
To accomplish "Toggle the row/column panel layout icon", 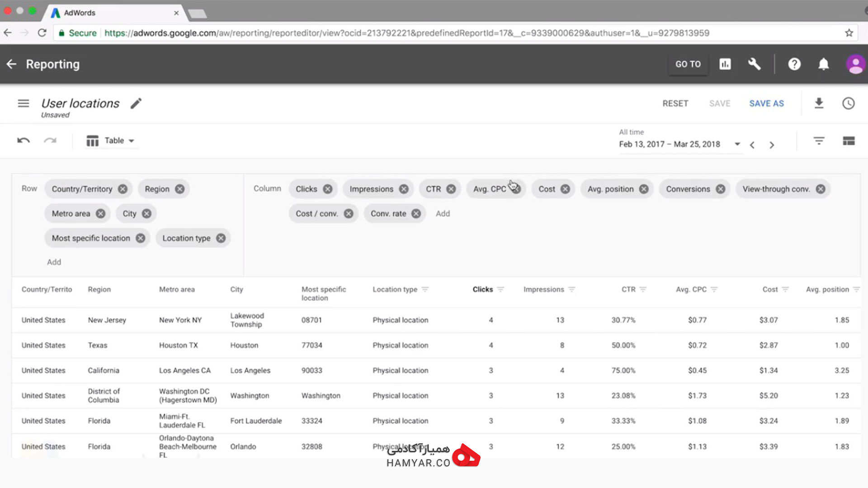I will point(849,141).
